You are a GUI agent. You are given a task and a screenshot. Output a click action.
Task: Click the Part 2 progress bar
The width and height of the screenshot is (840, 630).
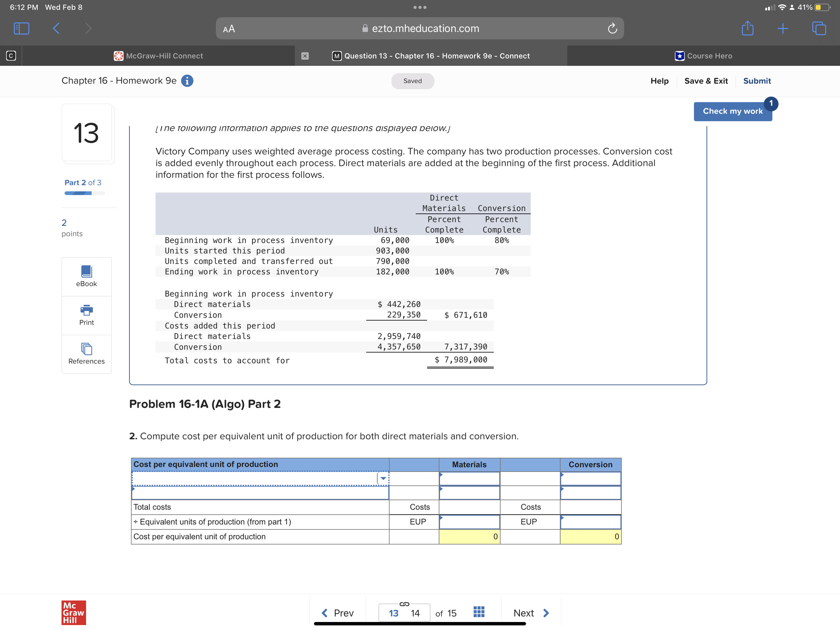pos(84,193)
